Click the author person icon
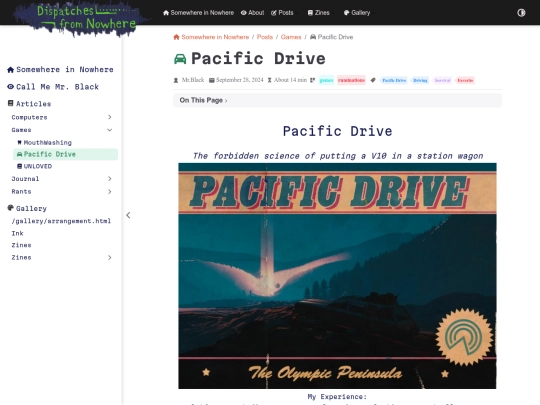This screenshot has height=405, width=540. (176, 80)
